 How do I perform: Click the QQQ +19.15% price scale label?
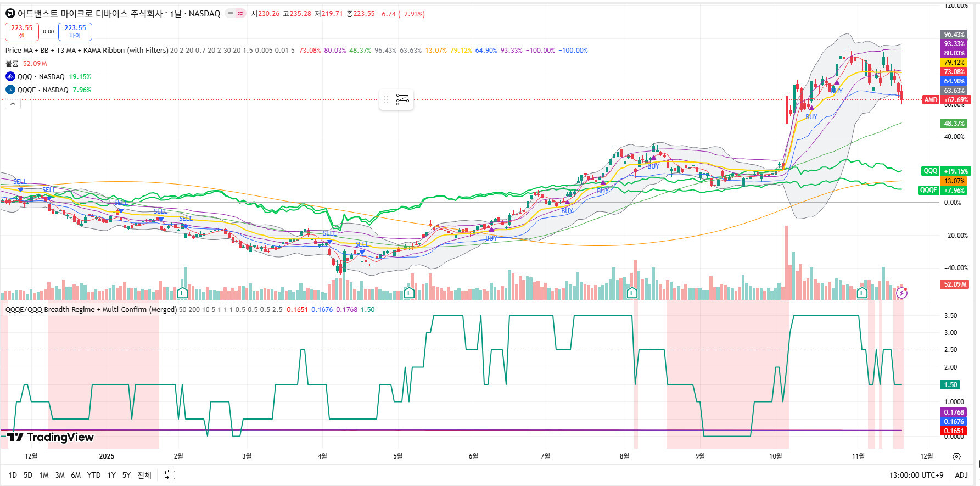(x=945, y=171)
